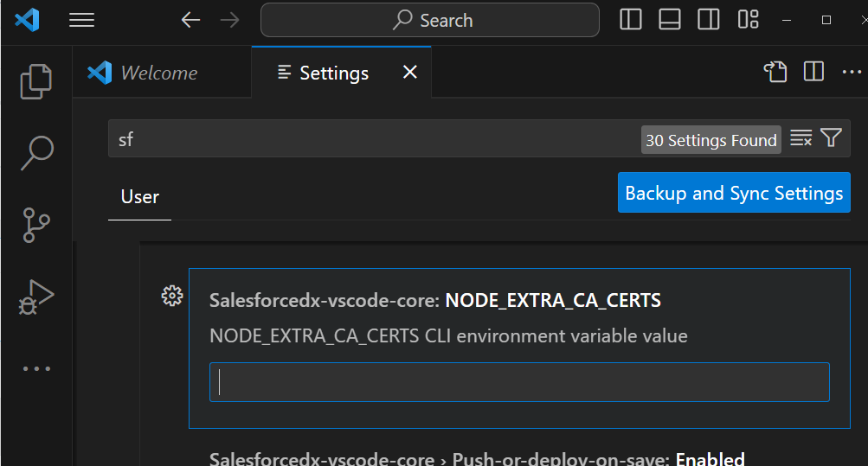Open Settings JSON file icon

tap(775, 72)
